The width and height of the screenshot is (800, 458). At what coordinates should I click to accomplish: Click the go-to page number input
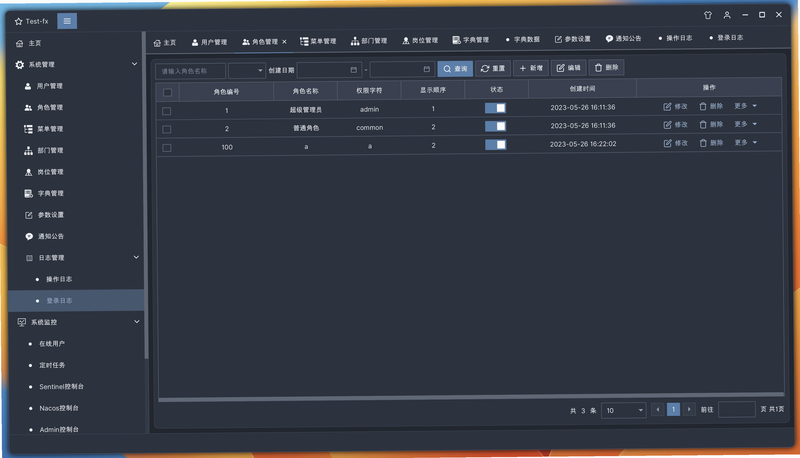[737, 409]
